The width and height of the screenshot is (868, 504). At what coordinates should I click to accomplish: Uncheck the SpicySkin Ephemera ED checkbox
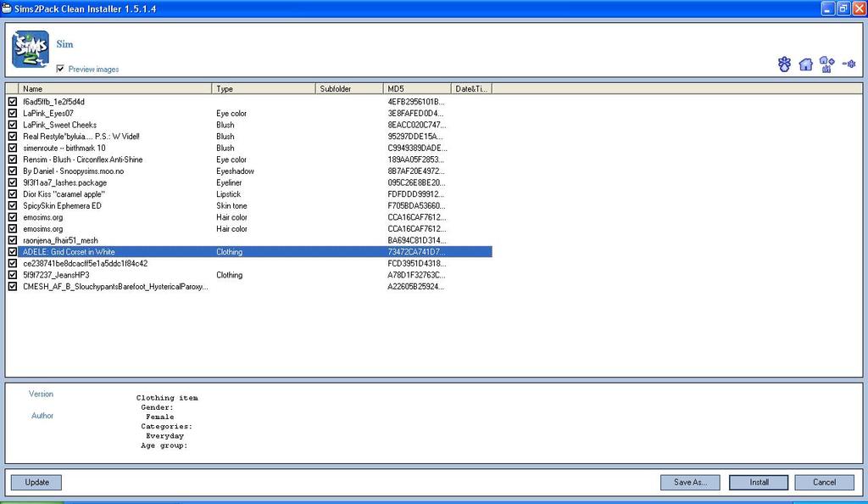[x=13, y=206]
